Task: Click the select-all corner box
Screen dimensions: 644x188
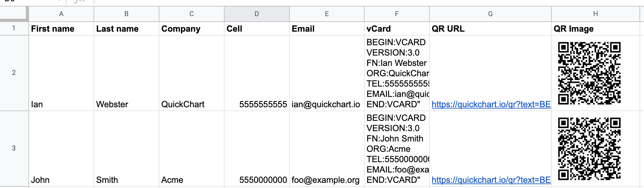Action: click(14, 14)
